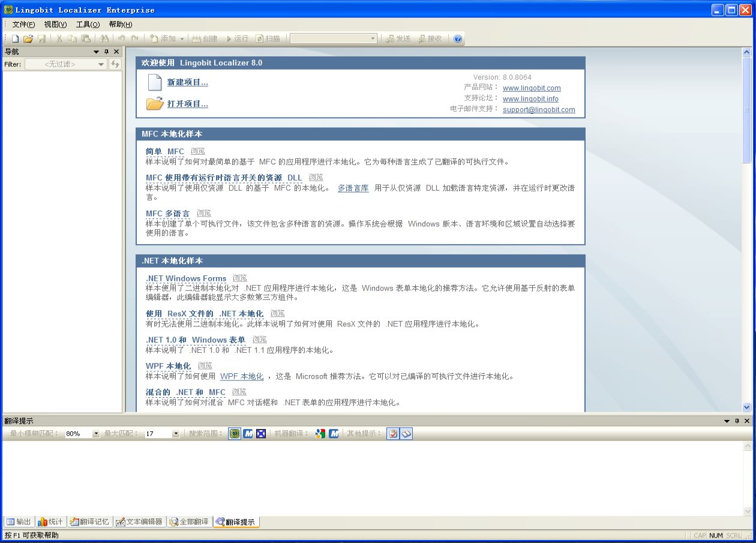
Task: Click the Paste clipboard toolbar icon
Action: [x=85, y=38]
